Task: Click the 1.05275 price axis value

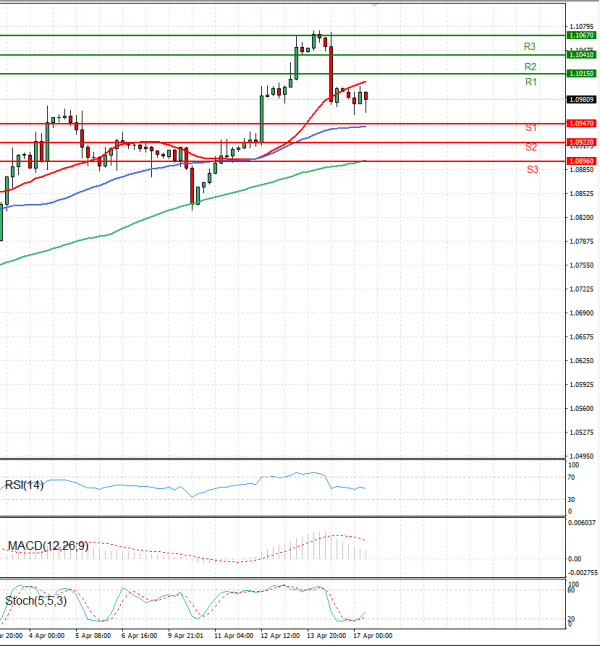Action: pyautogui.click(x=581, y=433)
